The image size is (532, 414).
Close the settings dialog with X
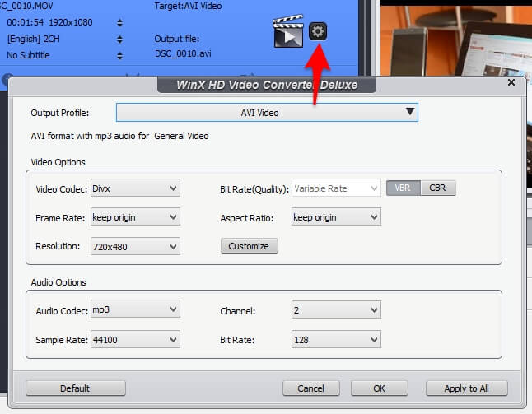(511, 82)
